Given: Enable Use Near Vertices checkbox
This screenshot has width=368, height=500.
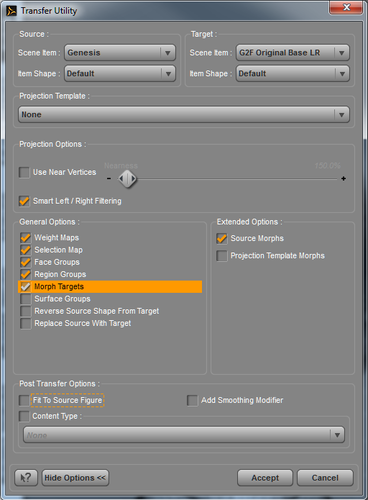Looking at the screenshot, I should [x=24, y=172].
